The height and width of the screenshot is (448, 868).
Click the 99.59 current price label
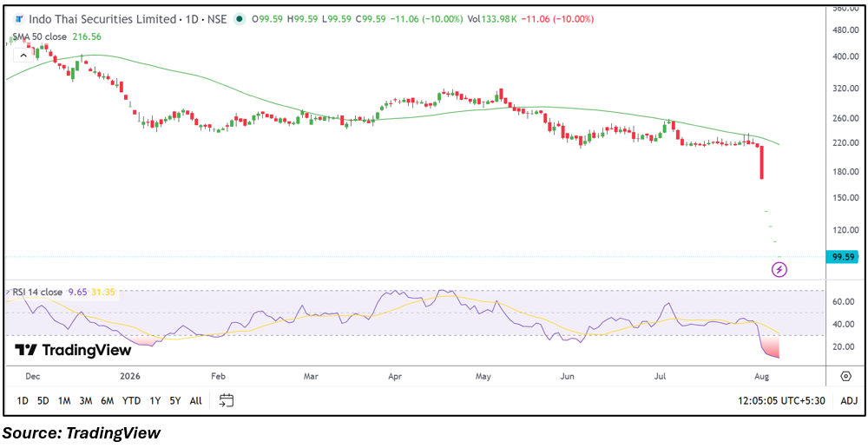[x=841, y=257]
